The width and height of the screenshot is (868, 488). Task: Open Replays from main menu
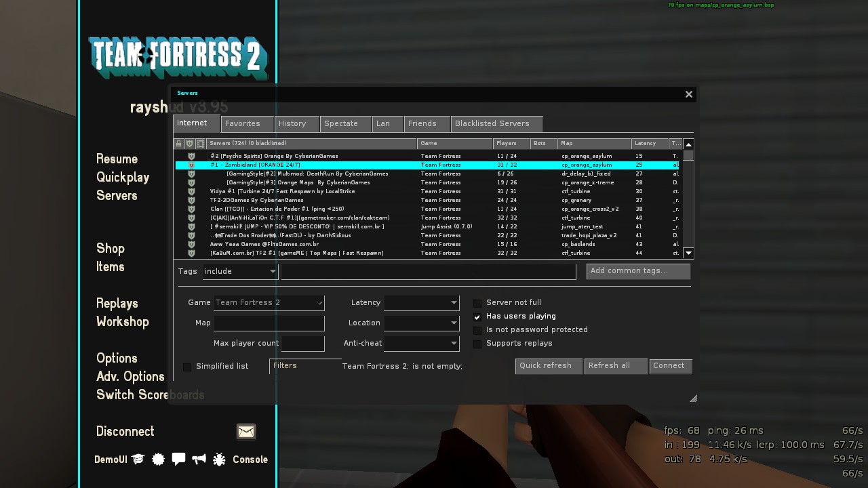[x=117, y=304]
